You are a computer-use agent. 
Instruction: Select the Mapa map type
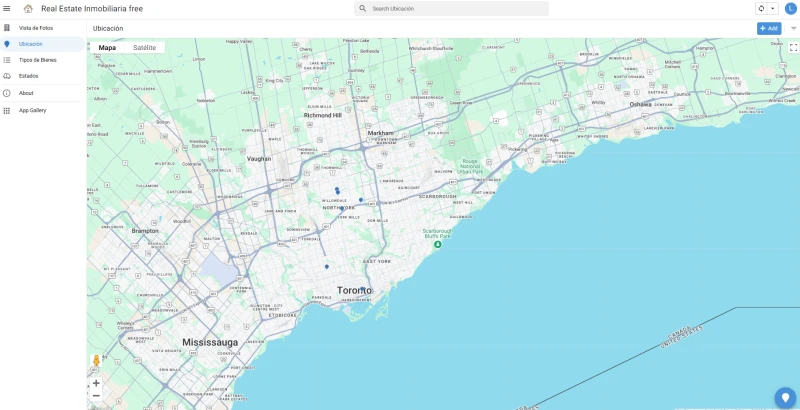(x=107, y=47)
